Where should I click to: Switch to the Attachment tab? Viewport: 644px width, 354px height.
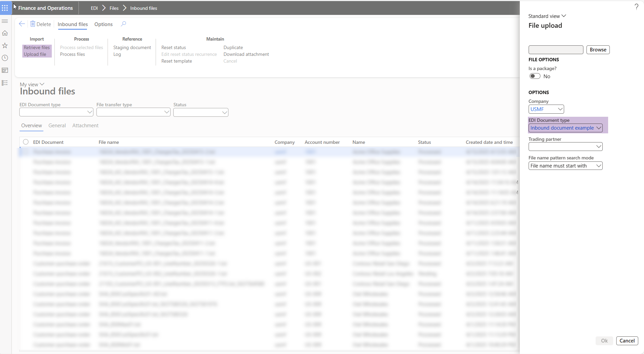click(x=85, y=126)
